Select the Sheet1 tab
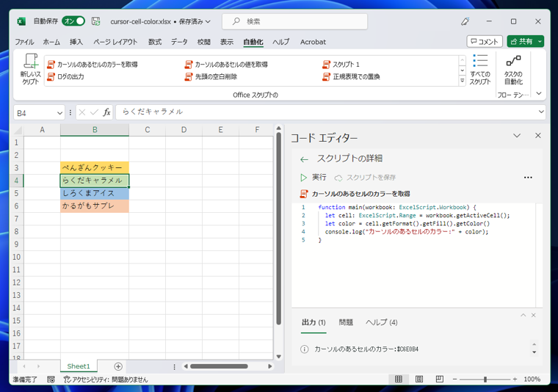The image size is (558, 392). coord(79,366)
